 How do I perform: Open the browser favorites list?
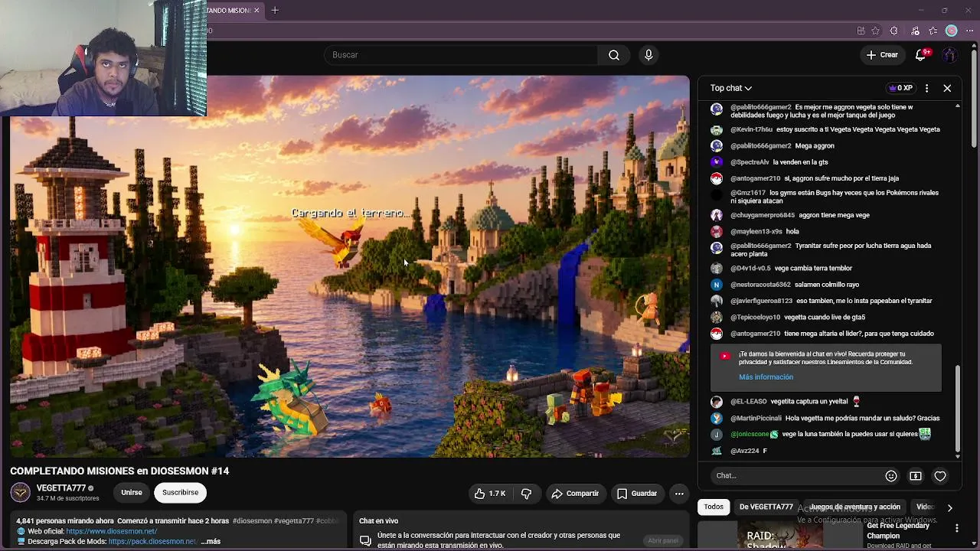tap(933, 31)
